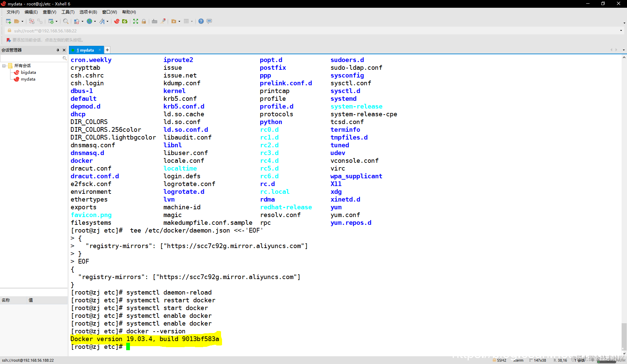Select the mydata session in tree
The height and width of the screenshot is (364, 627).
(x=28, y=79)
